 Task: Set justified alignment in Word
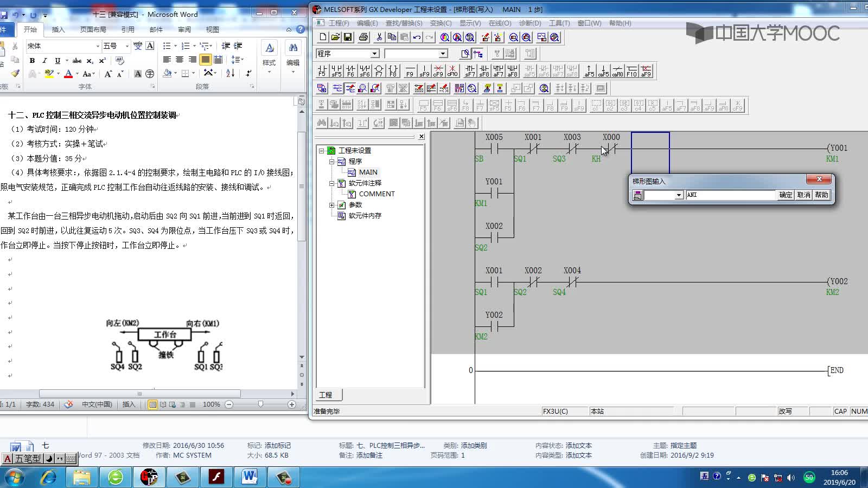click(x=205, y=60)
